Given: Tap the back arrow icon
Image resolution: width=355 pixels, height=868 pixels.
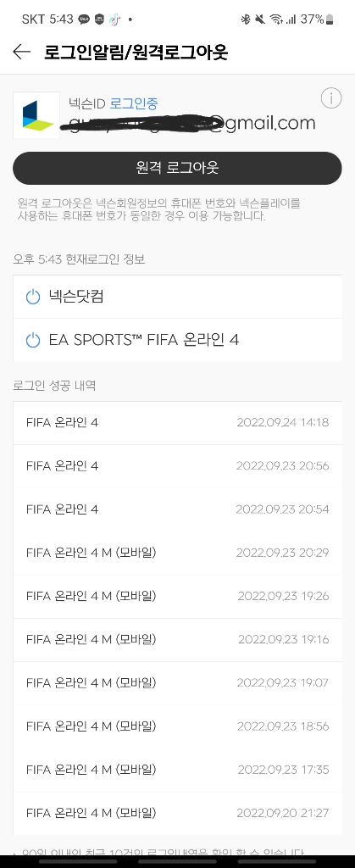Looking at the screenshot, I should [x=21, y=52].
